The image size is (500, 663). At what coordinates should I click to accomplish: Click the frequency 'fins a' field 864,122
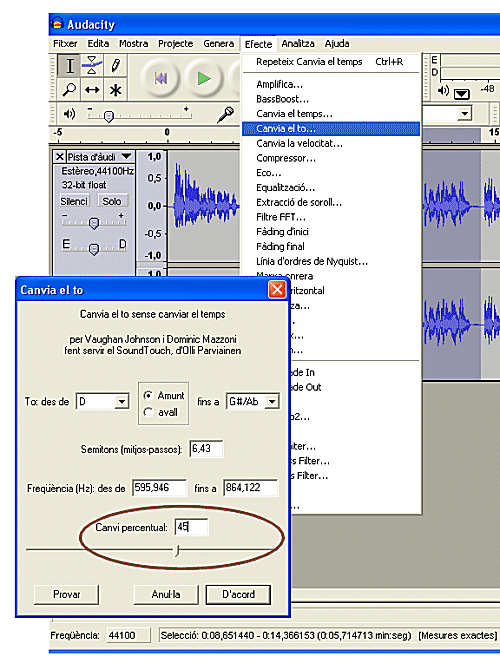(x=251, y=488)
